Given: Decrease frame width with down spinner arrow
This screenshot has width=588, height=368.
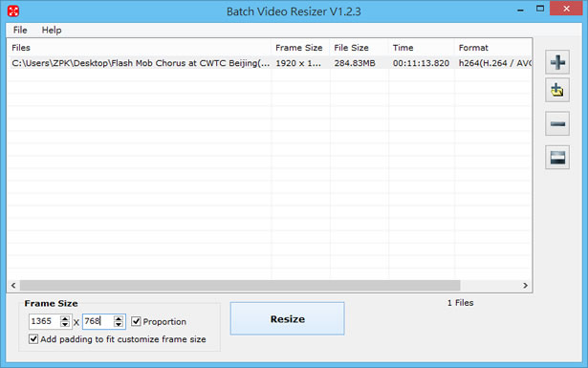Looking at the screenshot, I should 65,324.
